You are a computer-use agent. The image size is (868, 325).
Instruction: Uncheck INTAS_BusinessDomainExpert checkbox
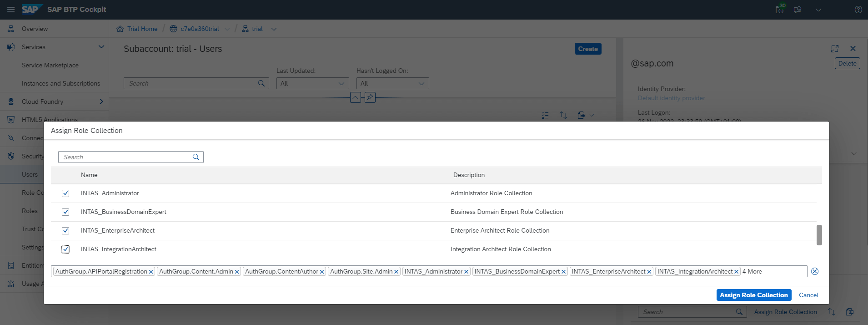pyautogui.click(x=65, y=212)
